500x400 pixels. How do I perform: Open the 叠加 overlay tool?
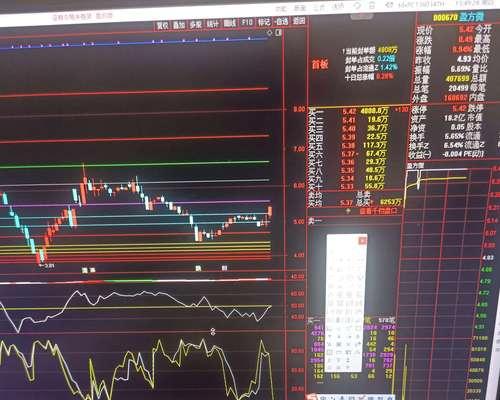[x=179, y=25]
